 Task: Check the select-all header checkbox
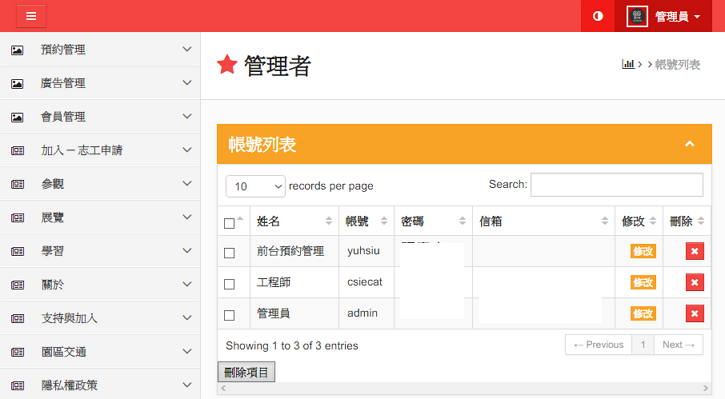(229, 223)
